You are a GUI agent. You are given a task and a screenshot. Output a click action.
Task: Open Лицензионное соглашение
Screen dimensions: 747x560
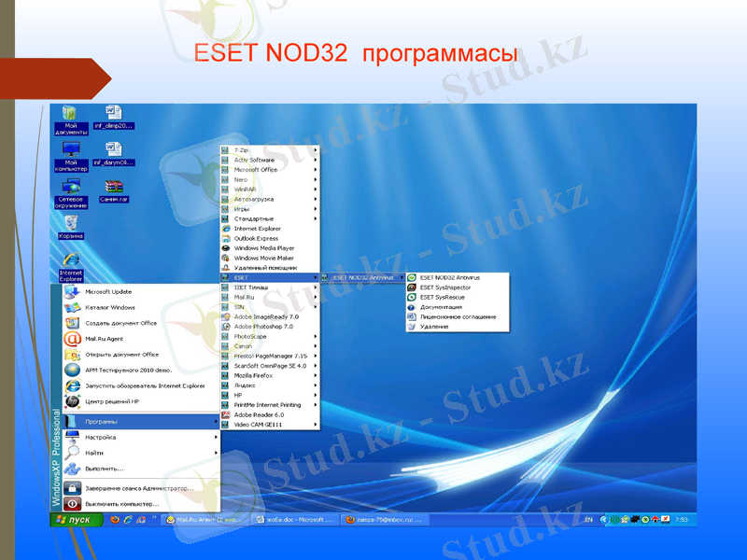point(458,316)
